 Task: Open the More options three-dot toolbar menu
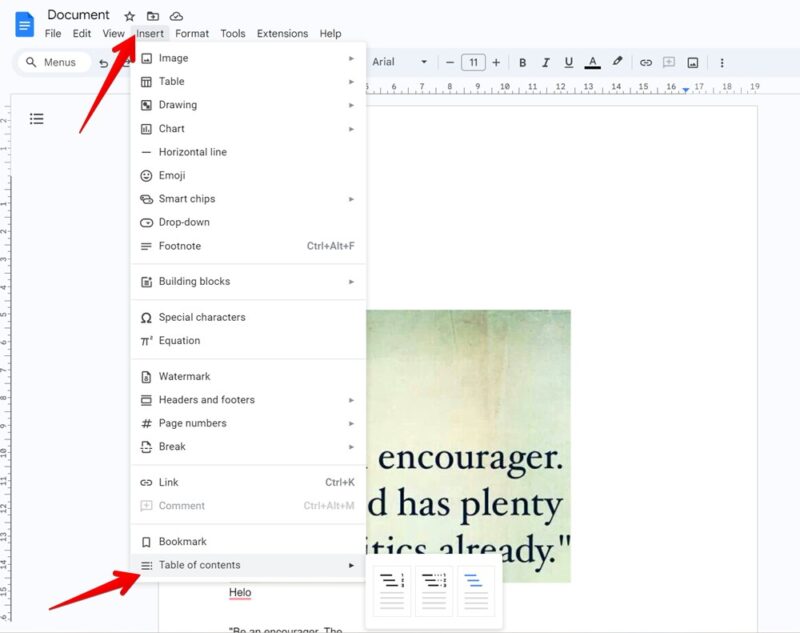[722, 62]
